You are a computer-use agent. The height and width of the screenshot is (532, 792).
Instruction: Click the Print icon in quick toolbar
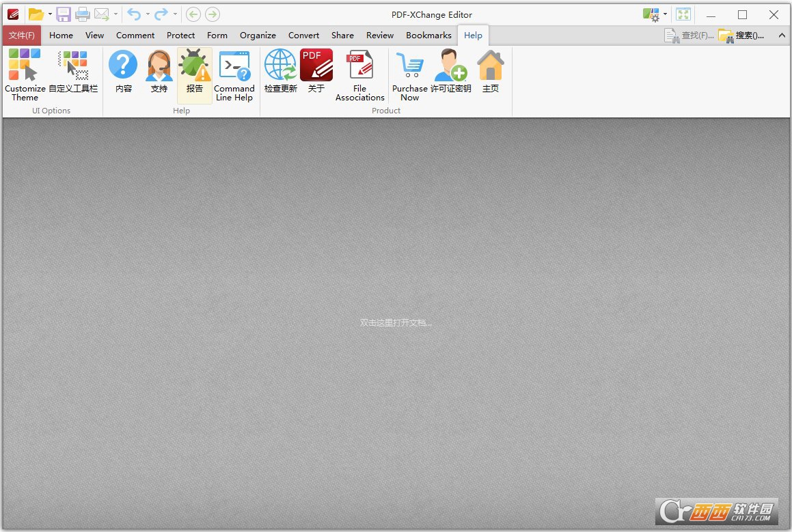(x=82, y=14)
